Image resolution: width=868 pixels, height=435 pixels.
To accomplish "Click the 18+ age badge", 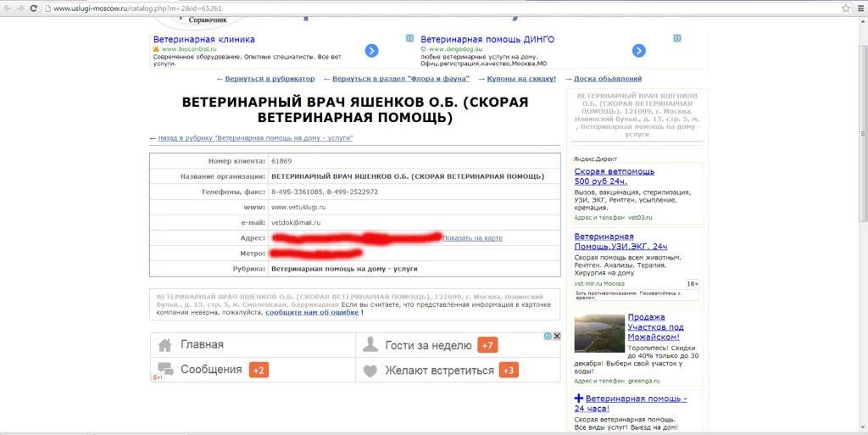I will [693, 283].
